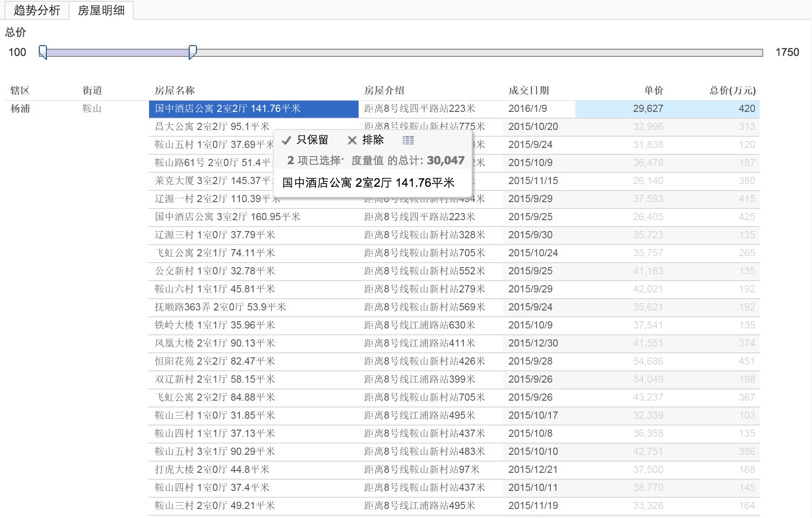Select 杨浦 district cell

[20, 108]
